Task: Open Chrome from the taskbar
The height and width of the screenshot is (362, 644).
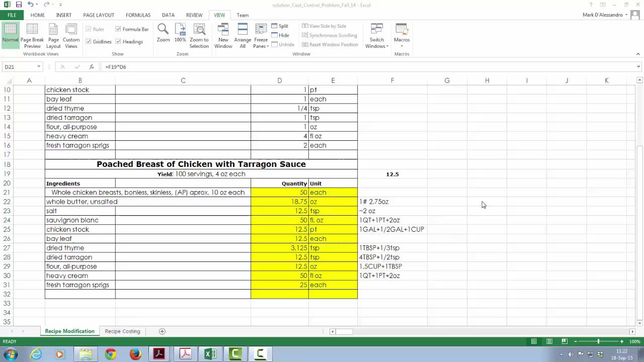Action: [111, 354]
